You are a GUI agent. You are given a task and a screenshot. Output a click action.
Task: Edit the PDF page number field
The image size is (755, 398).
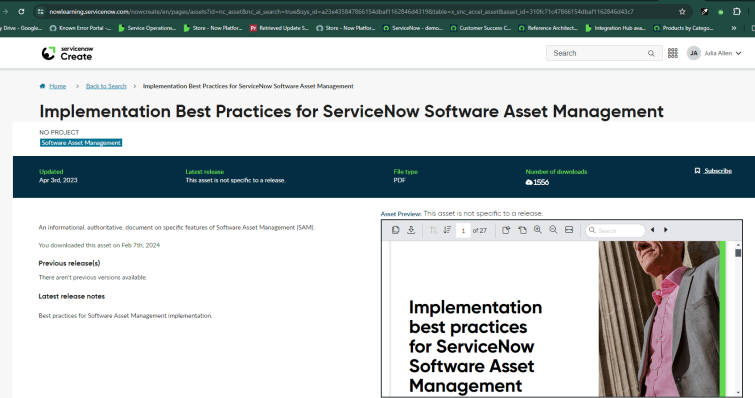pos(463,231)
